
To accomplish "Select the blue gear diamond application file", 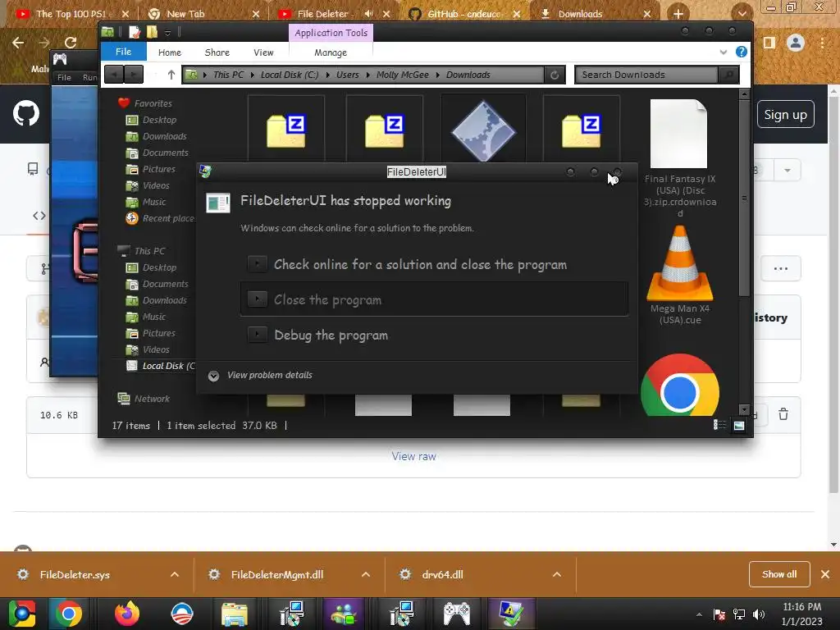I will click(x=482, y=130).
